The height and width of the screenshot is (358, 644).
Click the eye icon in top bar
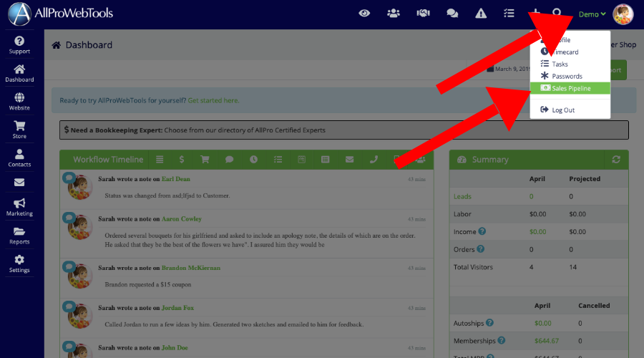coord(364,13)
